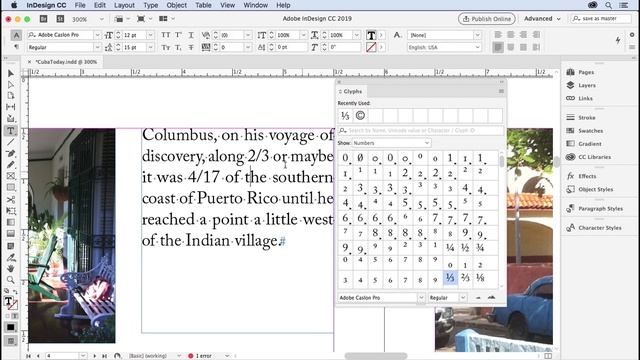Insert the selected one-third fraction glyph
The height and width of the screenshot is (360, 640).
450,278
